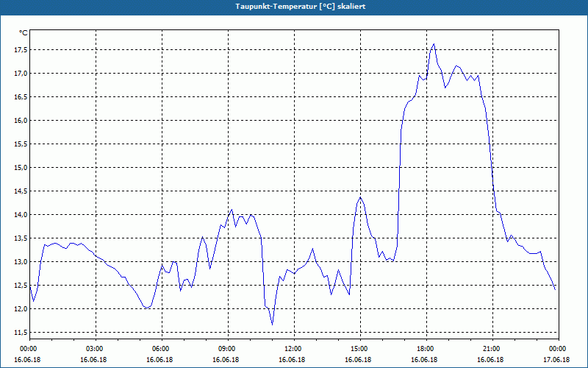Select the 16.06.18 date under 09:00
This screenshot has width=588, height=368.
pos(226,360)
